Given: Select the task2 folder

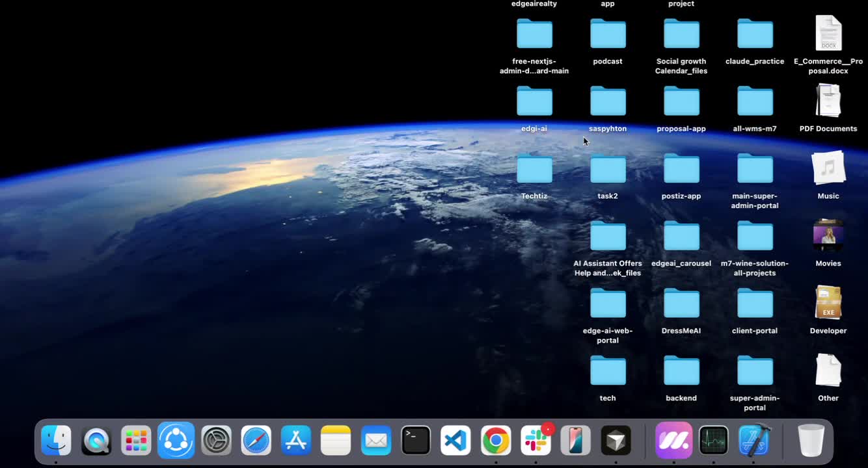Looking at the screenshot, I should [608, 169].
